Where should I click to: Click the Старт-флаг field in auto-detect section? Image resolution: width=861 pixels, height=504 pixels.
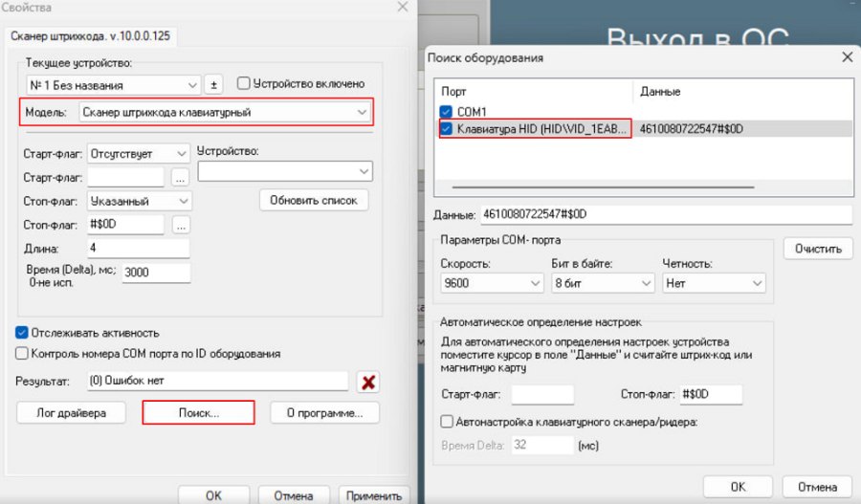(542, 394)
